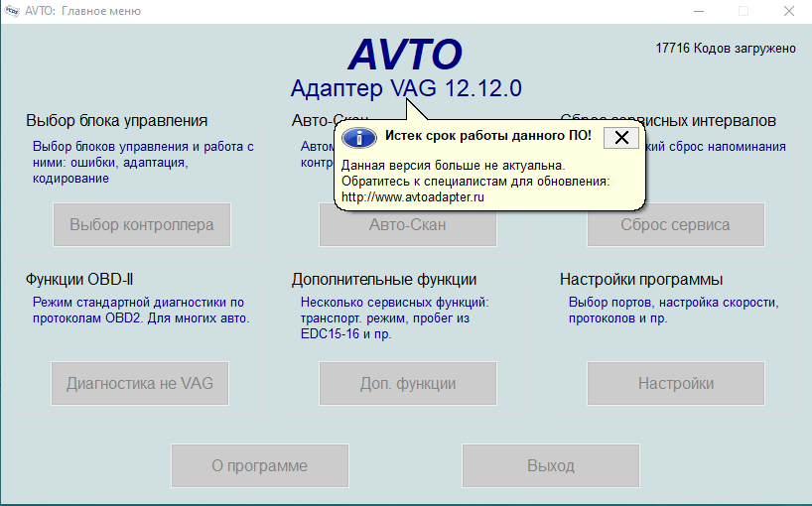The height and width of the screenshot is (506, 812).
Task: Minimize the AVTO window
Action: (697, 11)
